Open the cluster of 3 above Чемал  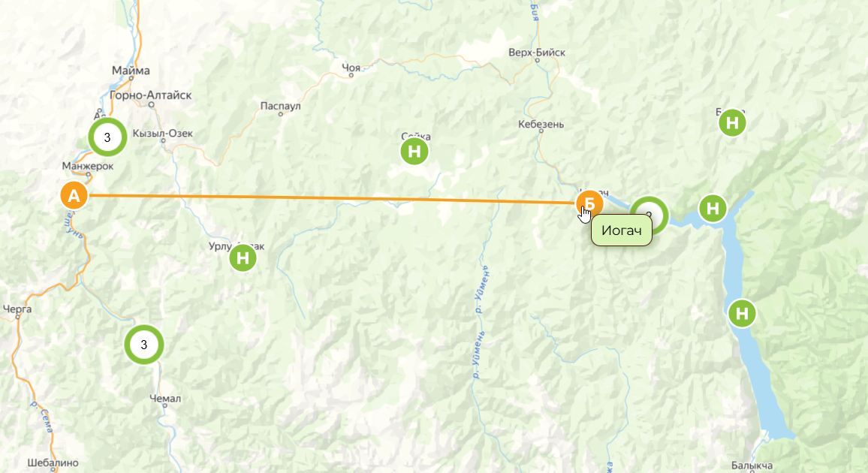point(144,345)
